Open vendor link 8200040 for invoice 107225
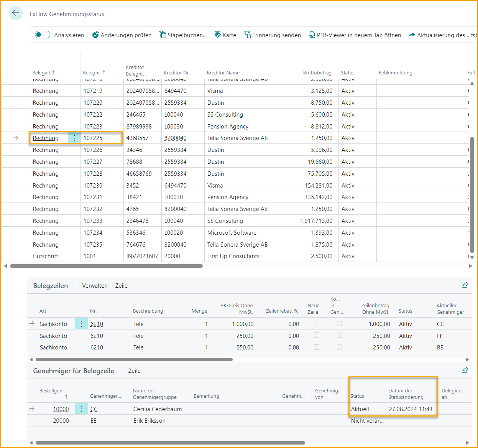 click(x=175, y=138)
